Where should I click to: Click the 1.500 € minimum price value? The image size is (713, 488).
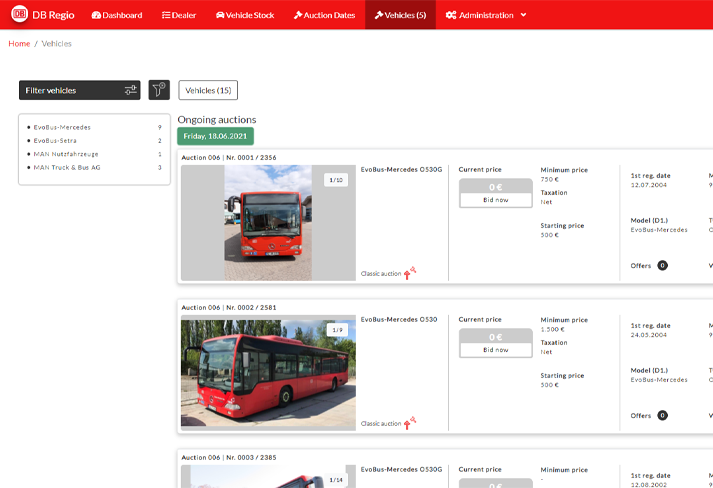552,329
